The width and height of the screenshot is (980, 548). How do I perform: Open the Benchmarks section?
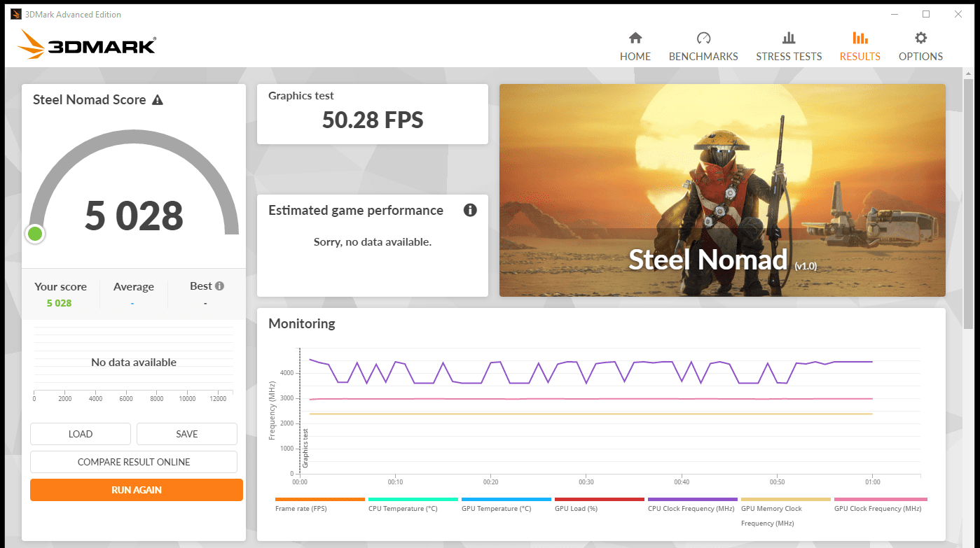pos(703,47)
